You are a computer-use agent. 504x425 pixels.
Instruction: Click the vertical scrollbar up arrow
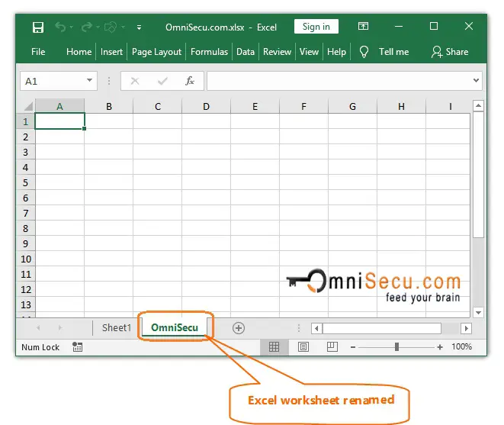click(x=478, y=105)
